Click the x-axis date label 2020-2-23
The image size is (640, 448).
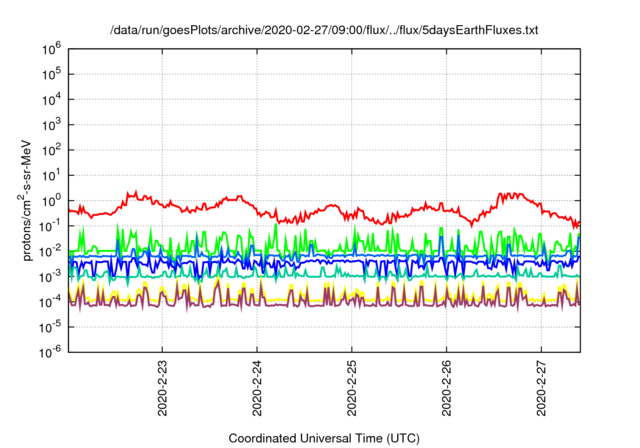tap(162, 388)
